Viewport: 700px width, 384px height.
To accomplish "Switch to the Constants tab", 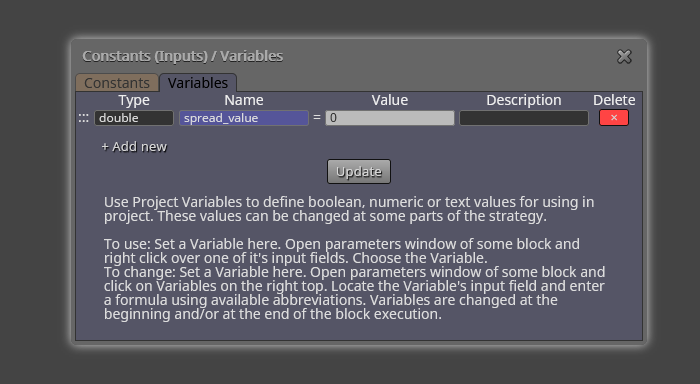I will 117,83.
